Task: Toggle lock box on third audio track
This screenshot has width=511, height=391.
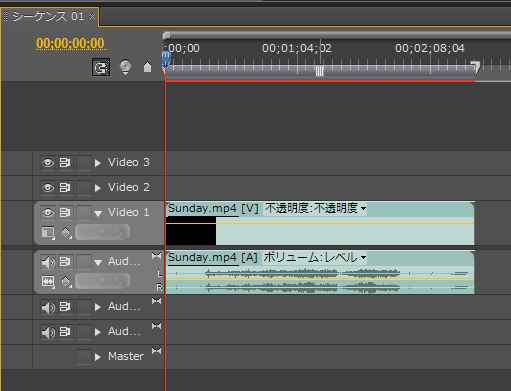Action: click(x=84, y=332)
